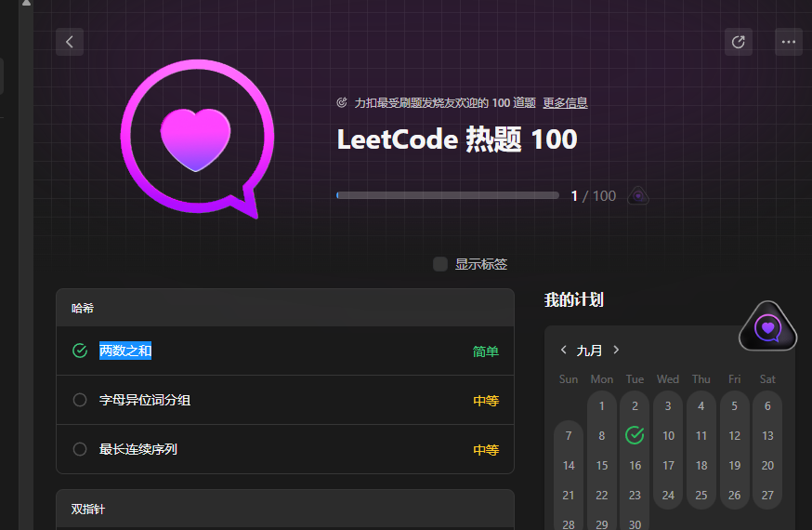The image size is (812, 530).
Task: Select September 27 in calendar
Action: 767,496
